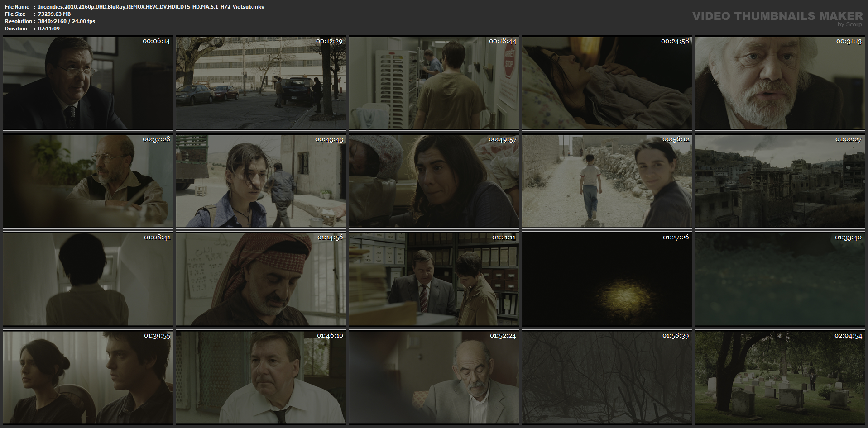Select the thumbnail at 01:14:56
The height and width of the screenshot is (428, 868).
tap(261, 279)
